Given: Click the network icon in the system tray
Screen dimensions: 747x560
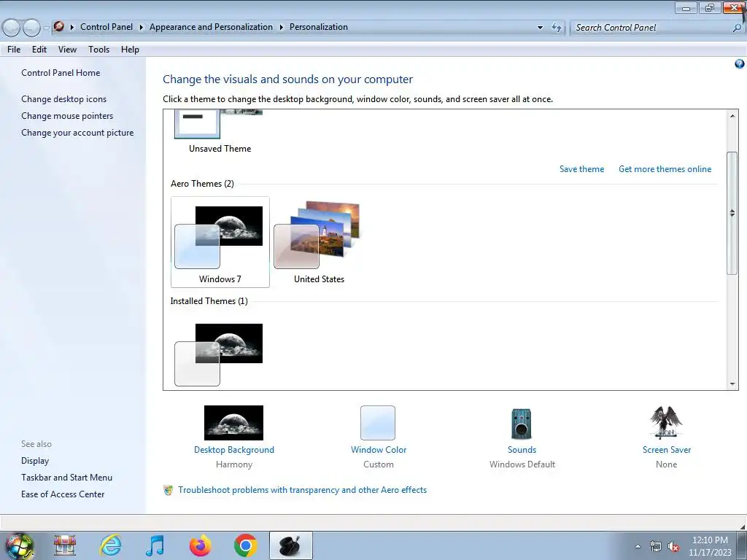Looking at the screenshot, I should coord(656,546).
